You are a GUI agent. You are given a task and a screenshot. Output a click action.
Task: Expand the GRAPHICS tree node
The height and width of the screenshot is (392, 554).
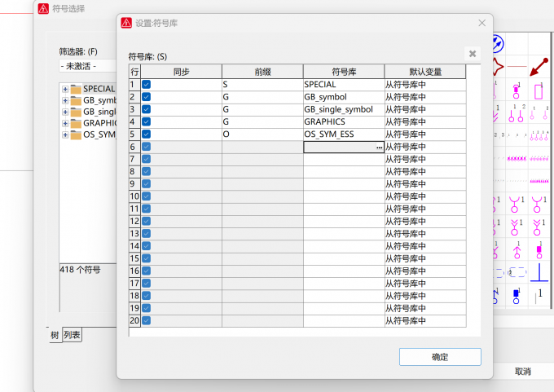click(65, 123)
